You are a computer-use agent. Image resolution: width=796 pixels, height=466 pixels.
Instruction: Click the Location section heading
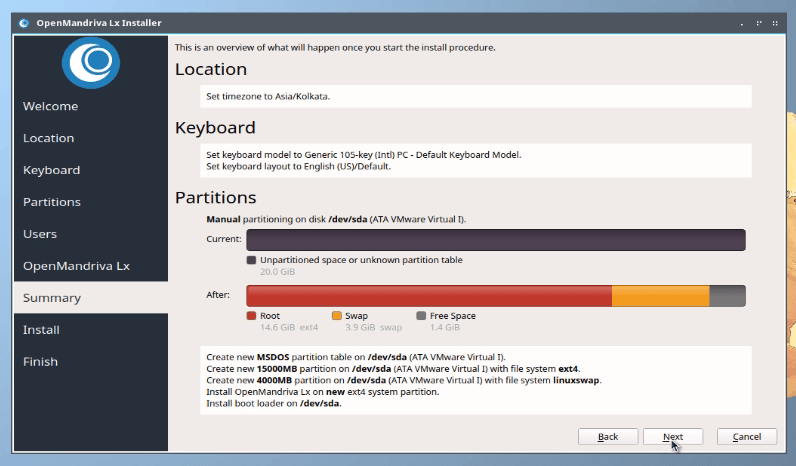tap(211, 69)
